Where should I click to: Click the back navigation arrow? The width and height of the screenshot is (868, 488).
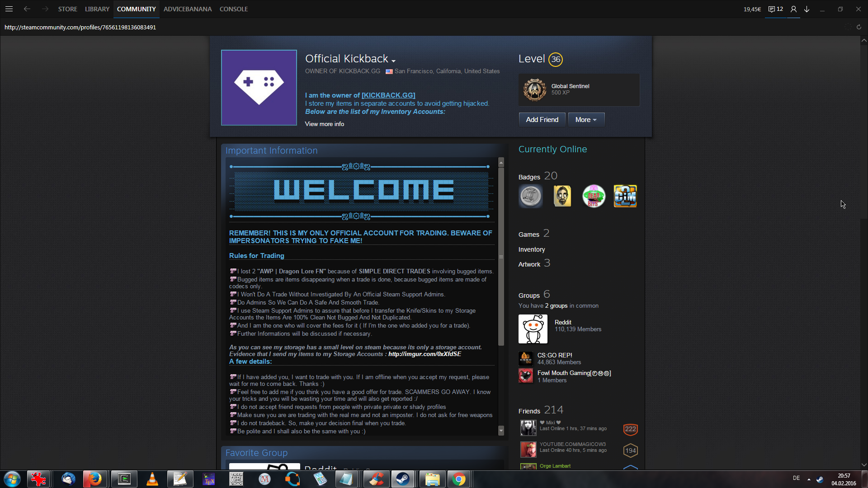27,9
